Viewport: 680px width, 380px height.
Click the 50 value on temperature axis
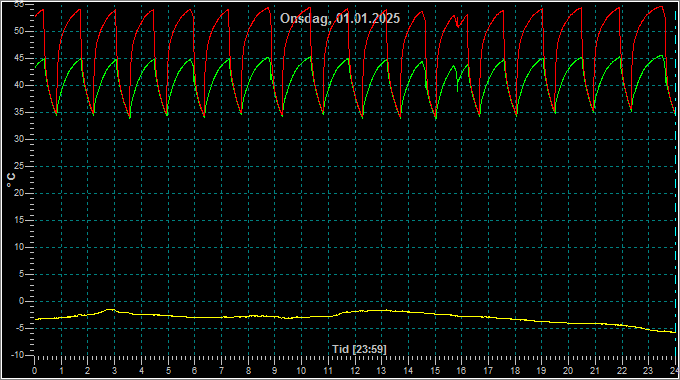tap(20, 31)
